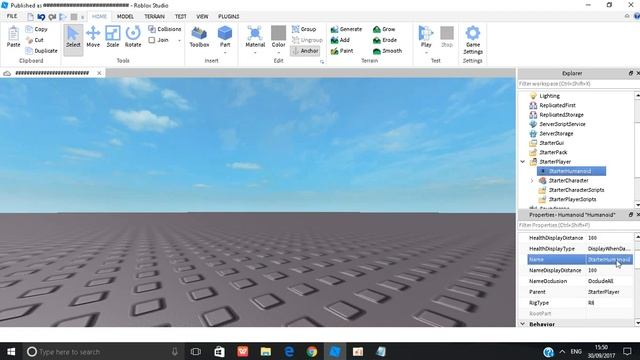
Task: Click the taskbar search box
Action: pos(102,351)
